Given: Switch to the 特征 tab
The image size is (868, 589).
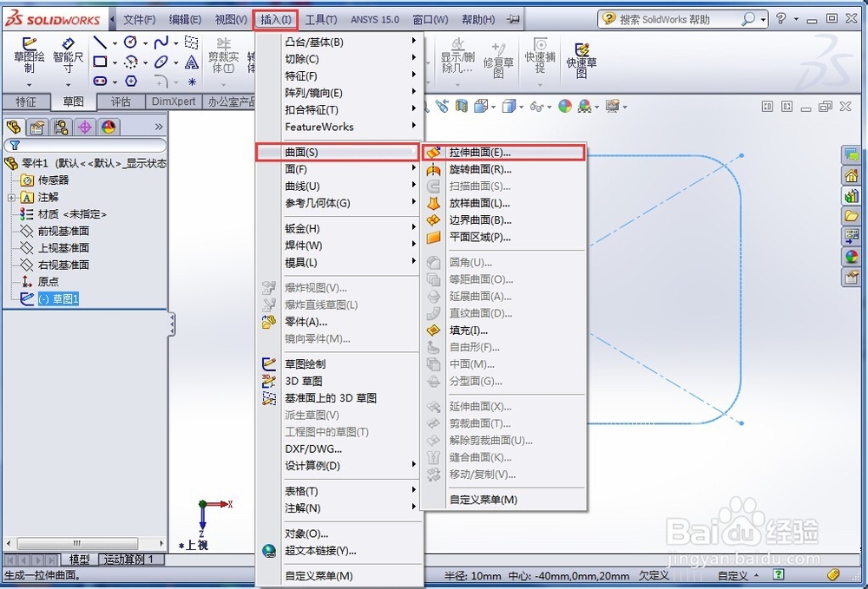Looking at the screenshot, I should click(x=25, y=101).
